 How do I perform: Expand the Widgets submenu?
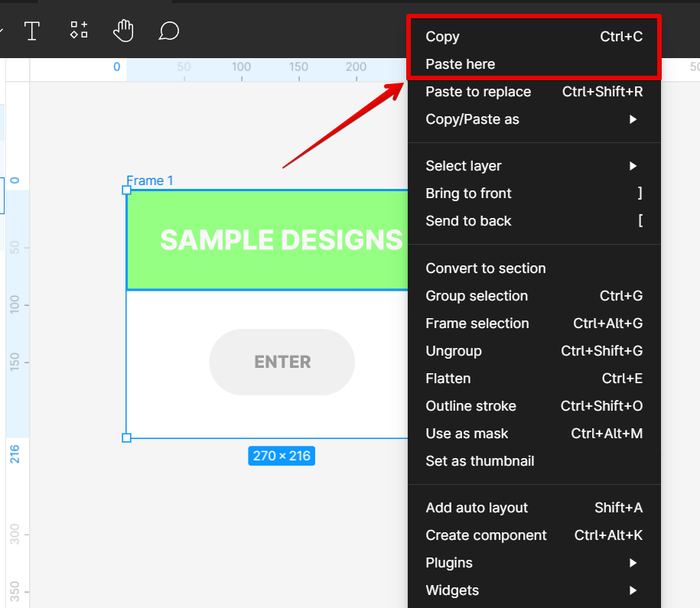[633, 590]
